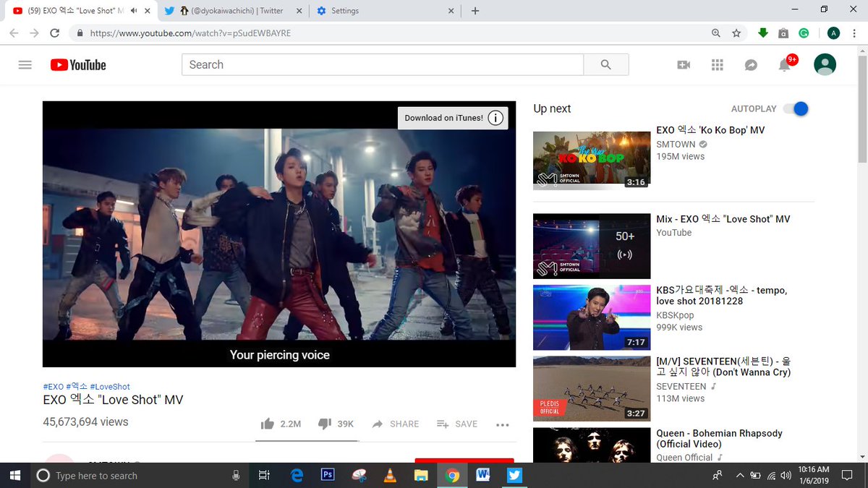Open SEVENTEEN Don't Wanna Cry video title

(x=723, y=367)
